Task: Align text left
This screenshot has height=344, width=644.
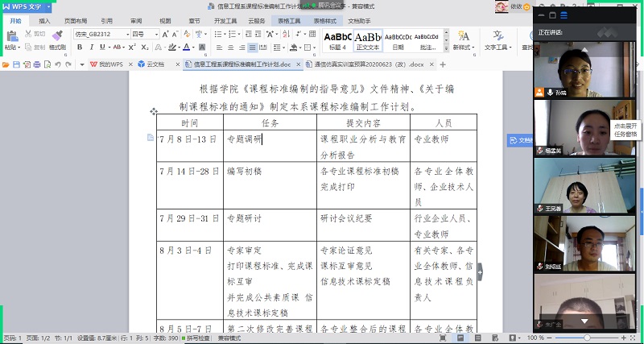Action: 219,48
